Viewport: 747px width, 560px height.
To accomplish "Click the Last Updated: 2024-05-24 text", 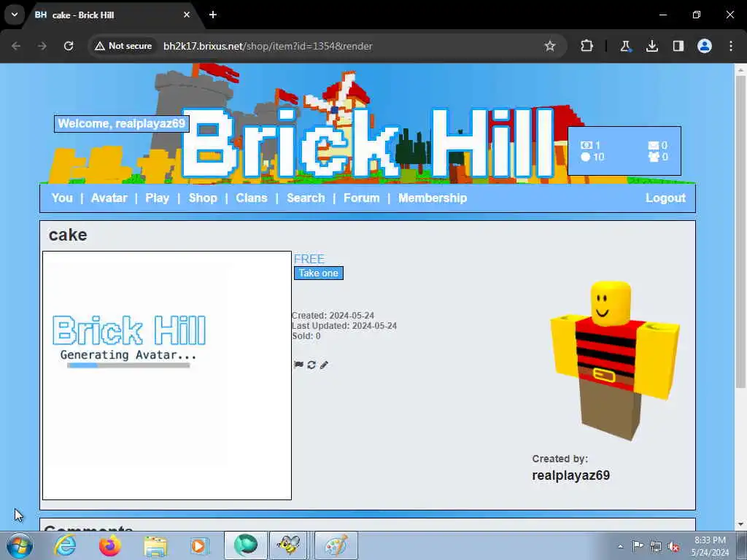I will click(x=344, y=326).
